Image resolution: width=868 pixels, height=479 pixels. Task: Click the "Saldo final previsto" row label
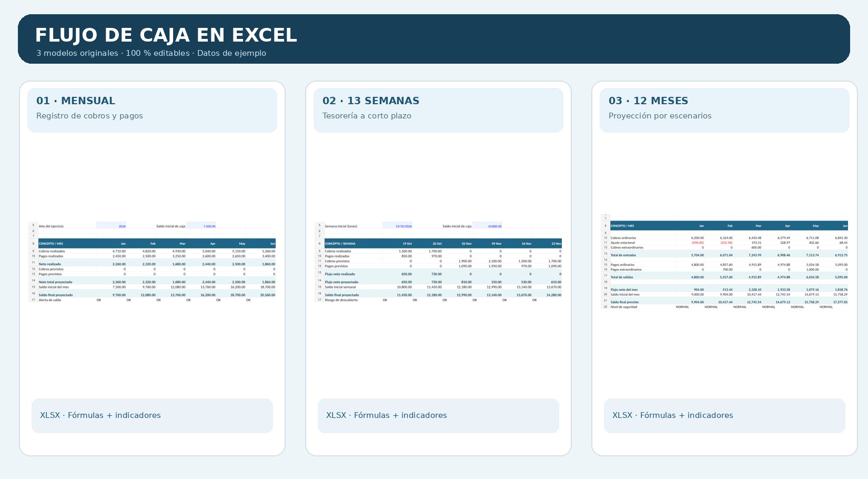coord(625,302)
